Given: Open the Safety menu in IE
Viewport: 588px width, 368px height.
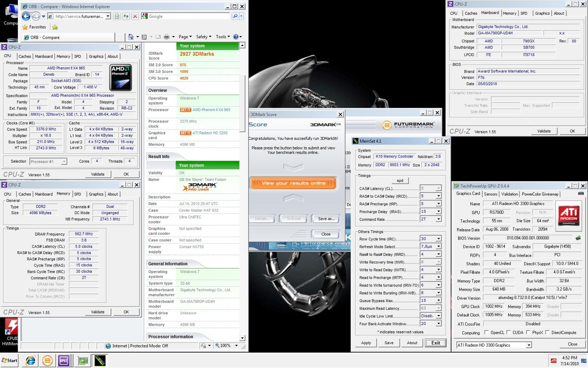Looking at the screenshot, I should [204, 37].
